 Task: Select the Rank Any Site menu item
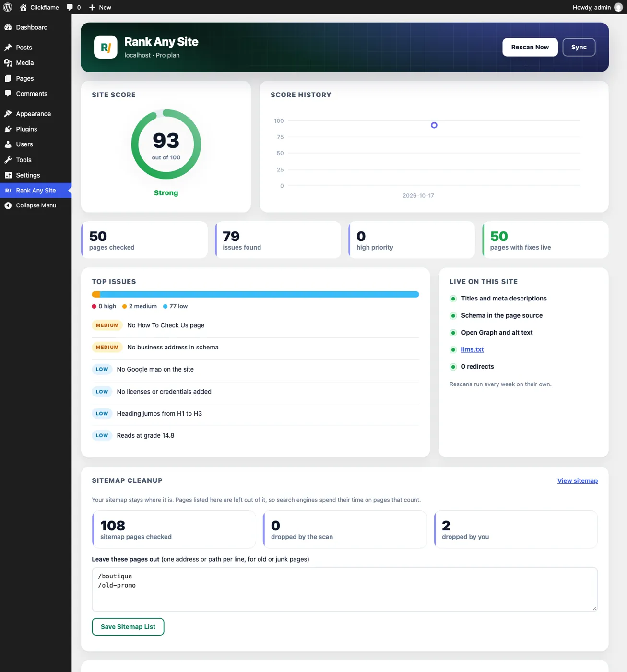[35, 191]
